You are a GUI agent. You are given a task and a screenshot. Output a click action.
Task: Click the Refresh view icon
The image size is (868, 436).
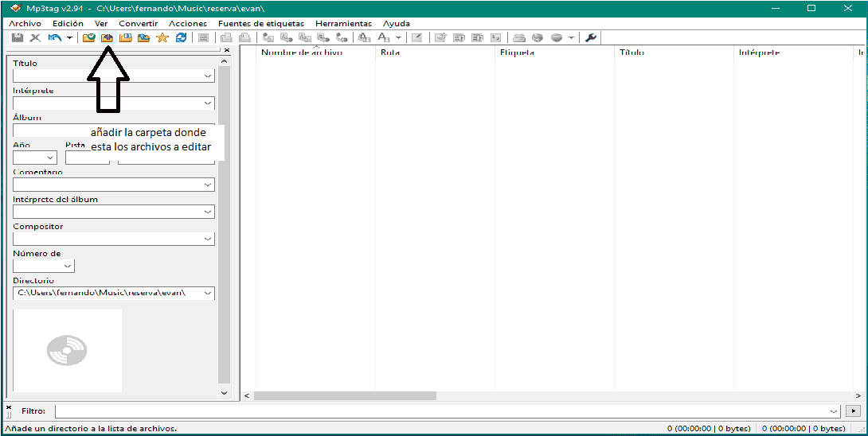[x=181, y=37]
